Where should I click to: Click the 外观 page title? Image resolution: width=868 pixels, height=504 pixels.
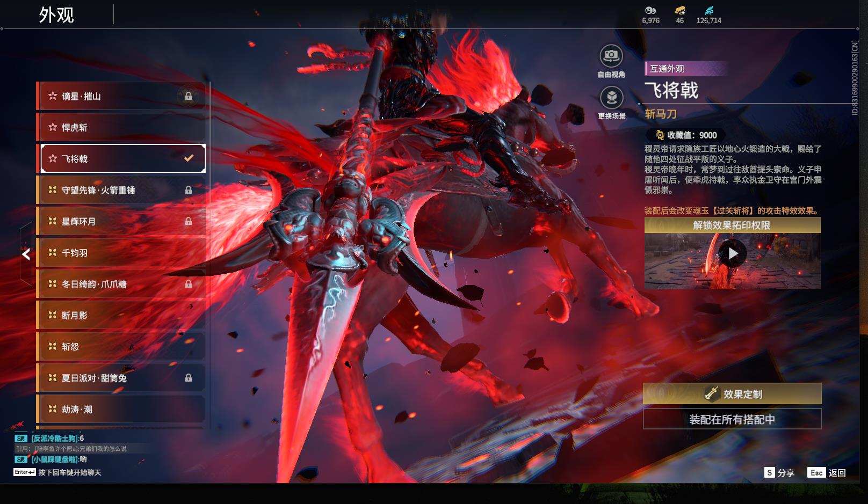pos(56,15)
